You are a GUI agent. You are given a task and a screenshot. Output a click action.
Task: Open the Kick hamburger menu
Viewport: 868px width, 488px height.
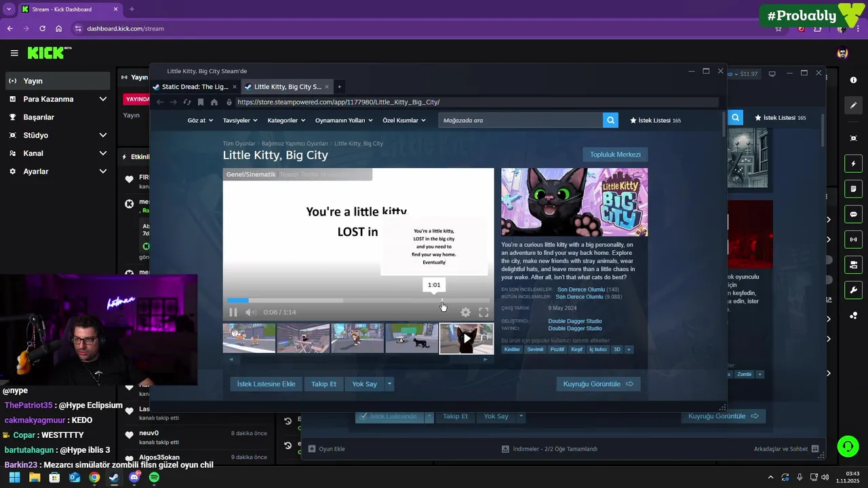14,53
